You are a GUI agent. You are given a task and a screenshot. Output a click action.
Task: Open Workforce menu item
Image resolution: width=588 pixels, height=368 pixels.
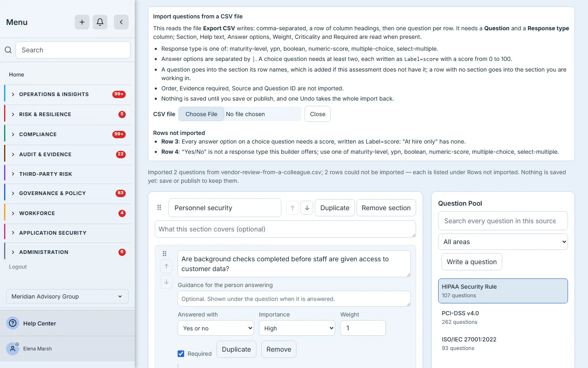click(67, 213)
